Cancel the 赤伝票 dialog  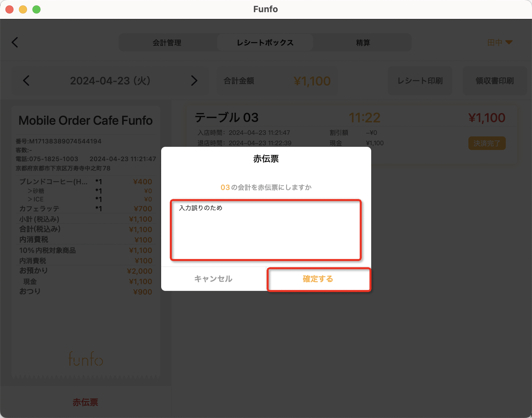(213, 279)
